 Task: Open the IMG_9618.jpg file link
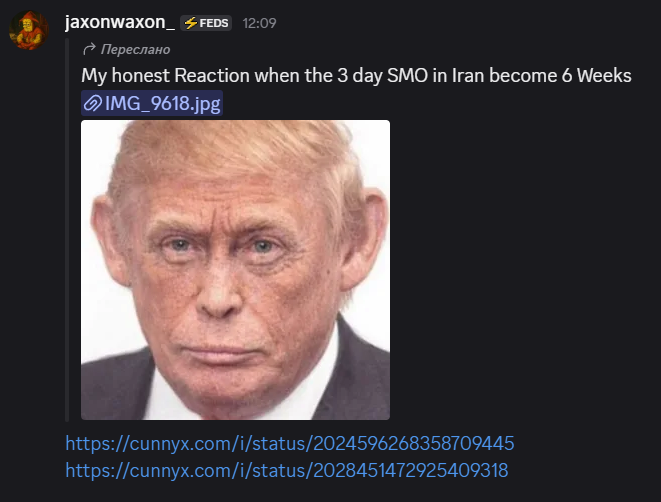pyautogui.click(x=152, y=103)
